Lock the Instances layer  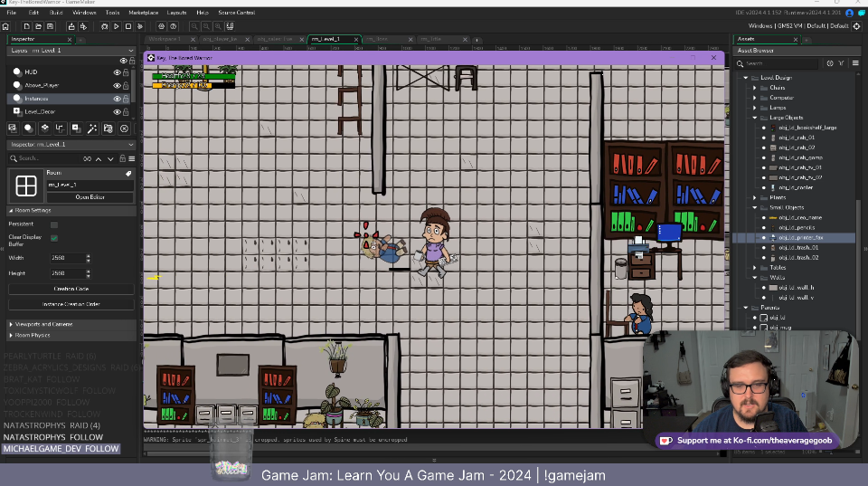[127, 99]
